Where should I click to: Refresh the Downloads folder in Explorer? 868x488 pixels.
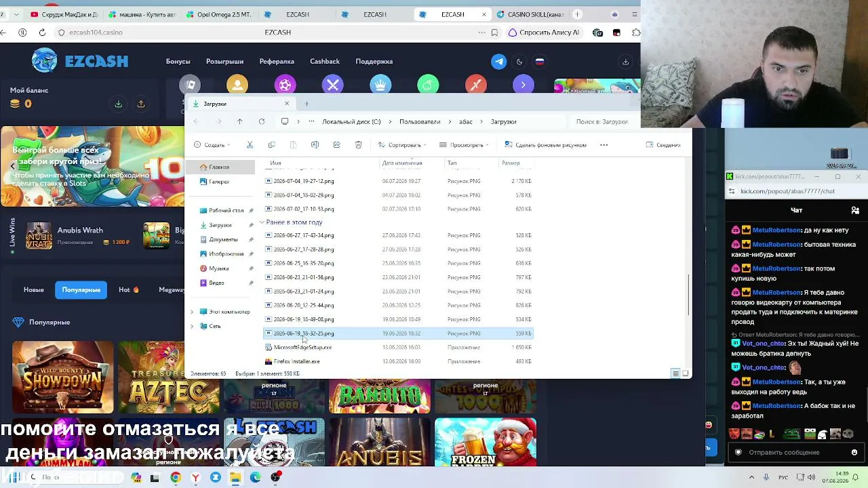click(262, 122)
